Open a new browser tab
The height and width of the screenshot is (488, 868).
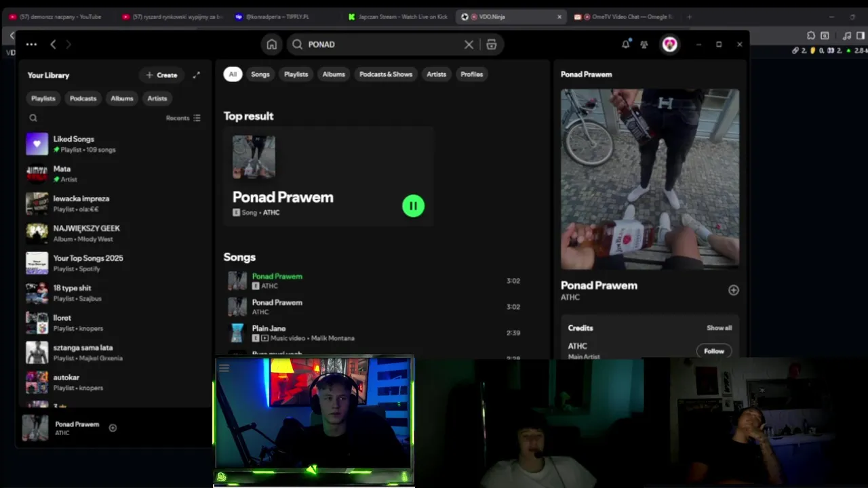pos(689,17)
